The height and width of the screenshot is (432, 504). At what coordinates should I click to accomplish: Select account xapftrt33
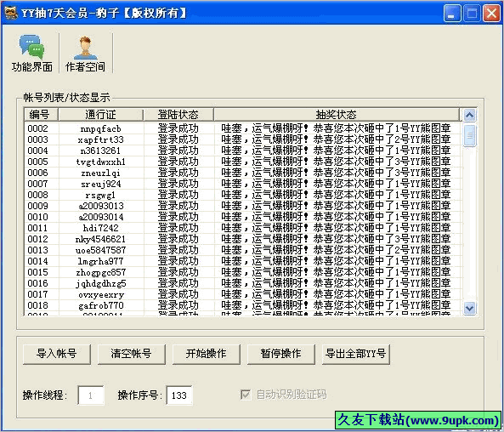tap(101, 139)
